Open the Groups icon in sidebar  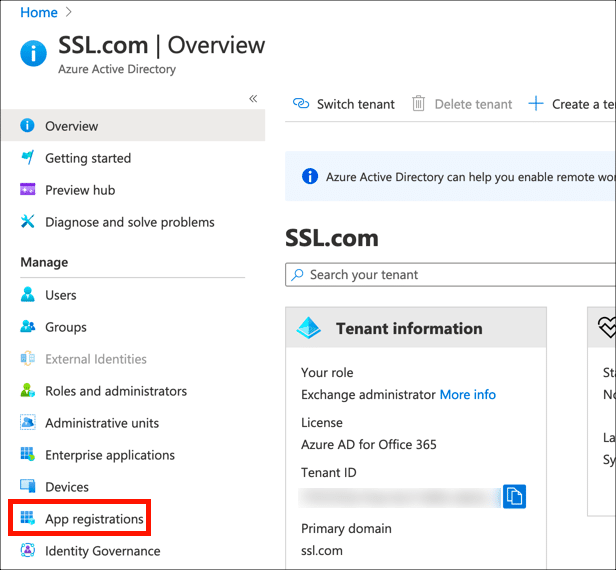point(28,327)
